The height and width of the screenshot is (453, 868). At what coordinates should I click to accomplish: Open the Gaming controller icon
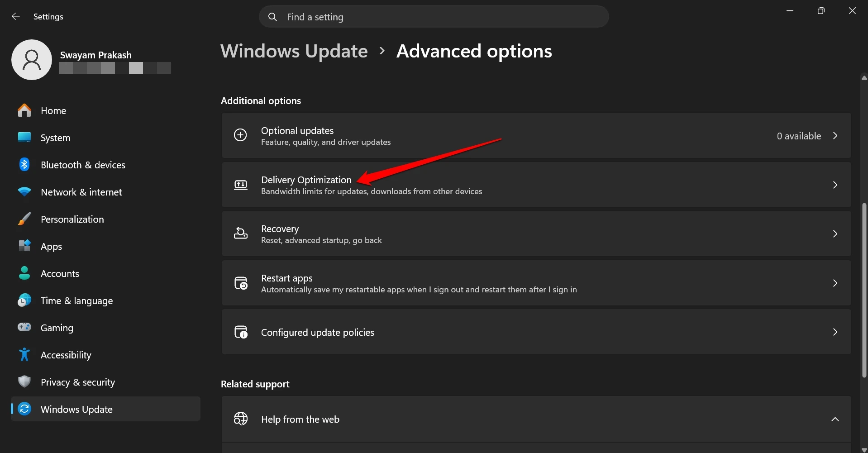coord(24,327)
